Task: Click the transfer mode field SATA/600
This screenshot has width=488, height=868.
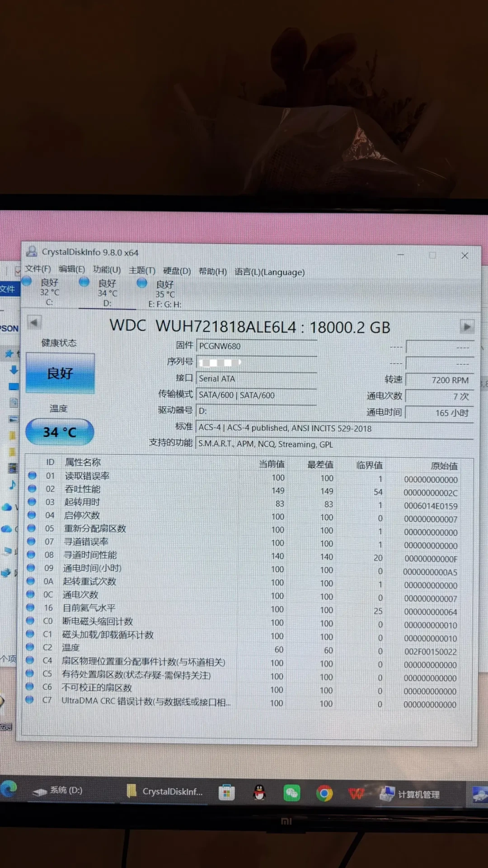Action: coord(257,395)
